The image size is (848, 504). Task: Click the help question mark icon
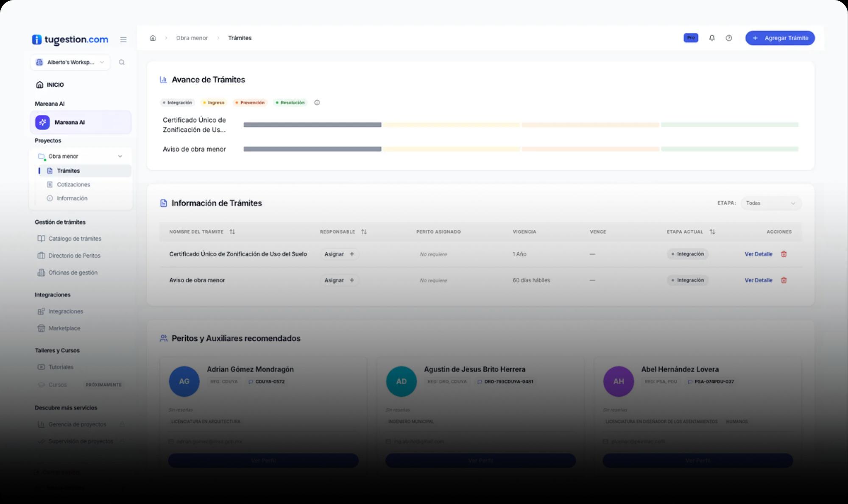pos(729,38)
